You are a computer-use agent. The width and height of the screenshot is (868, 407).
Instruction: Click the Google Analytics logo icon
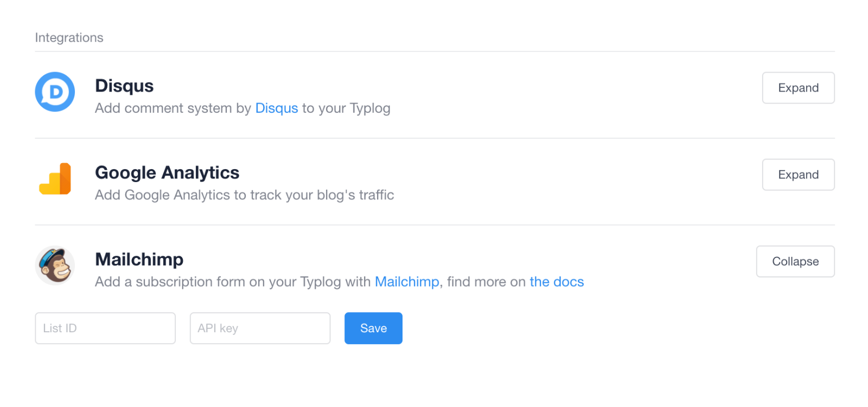(55, 178)
